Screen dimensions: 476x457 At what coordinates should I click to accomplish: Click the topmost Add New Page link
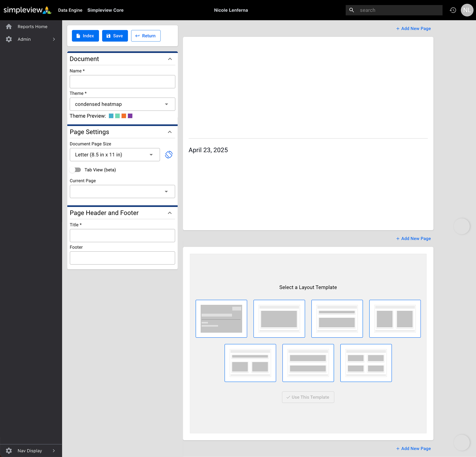point(413,29)
